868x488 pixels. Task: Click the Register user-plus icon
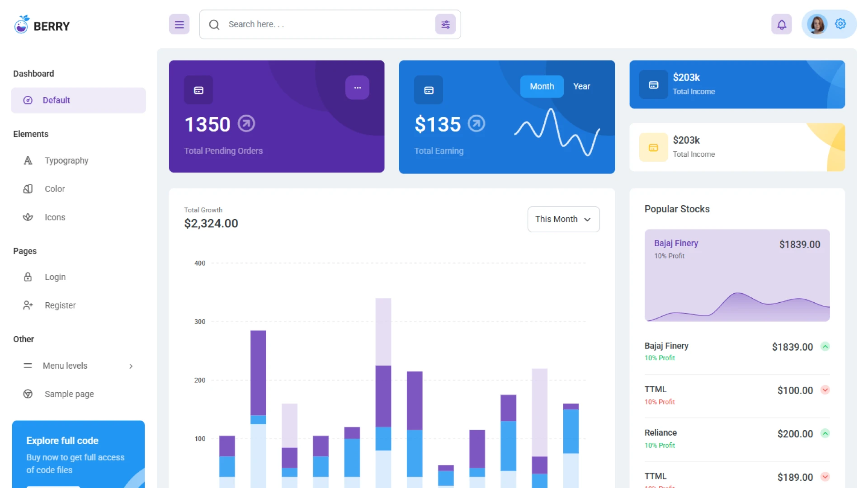coord(28,305)
